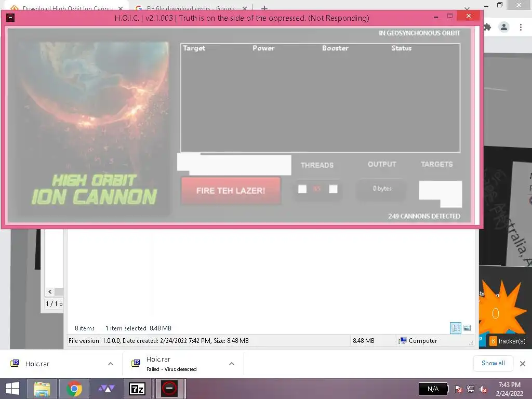
Task: Switch to details view in file explorer
Action: tap(456, 328)
